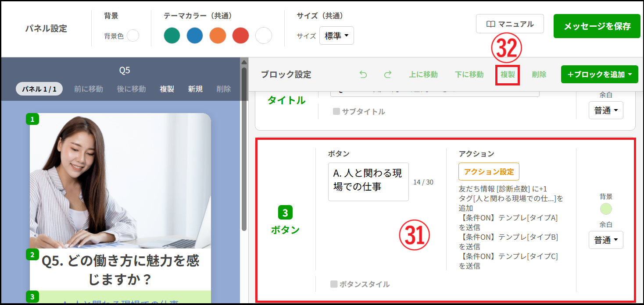This screenshot has height=305, width=644.
Task: Open the +ブロックを追加 dropdown button
Action: click(x=599, y=74)
